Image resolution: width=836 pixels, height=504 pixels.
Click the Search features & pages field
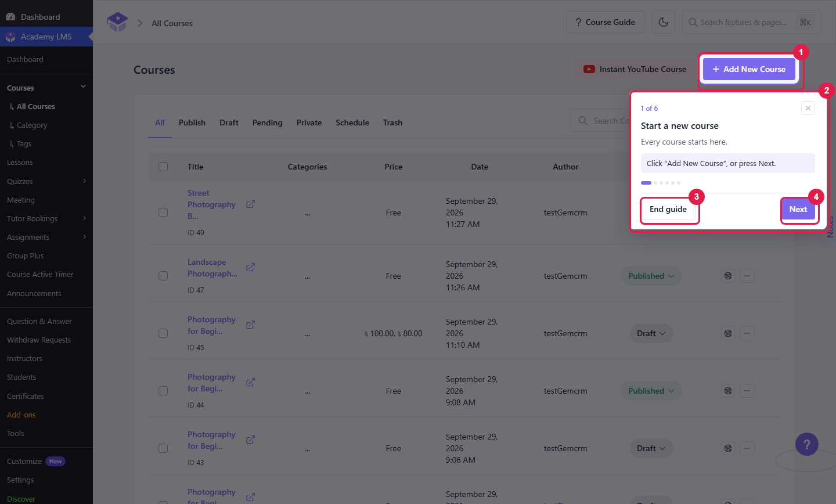click(751, 22)
